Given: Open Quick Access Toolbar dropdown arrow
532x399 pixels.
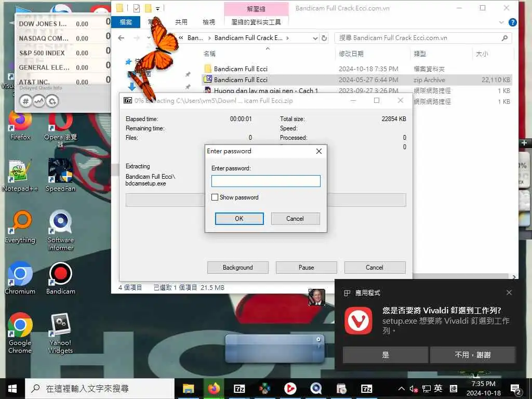Looking at the screenshot, I should (158, 8).
